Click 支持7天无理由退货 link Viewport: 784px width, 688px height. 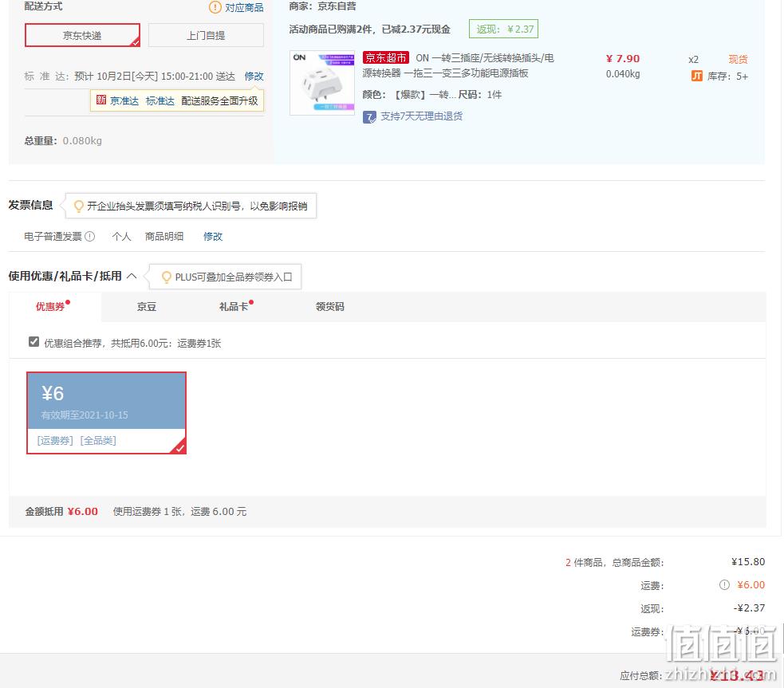pyautogui.click(x=421, y=116)
